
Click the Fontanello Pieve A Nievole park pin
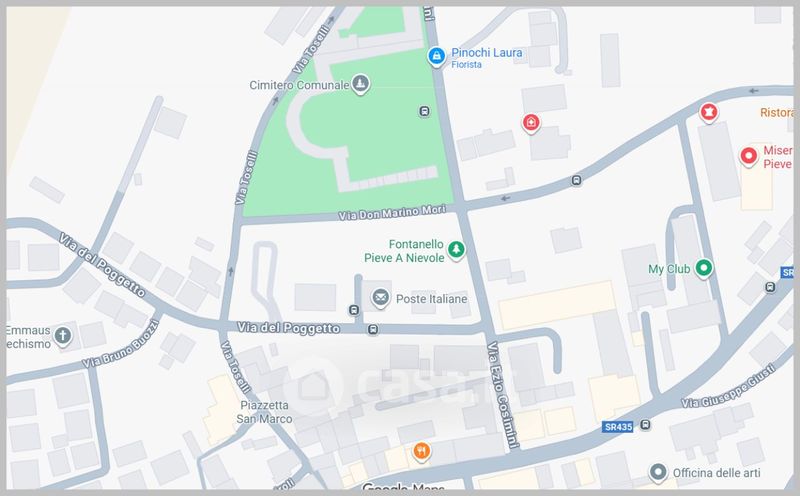pos(456,250)
